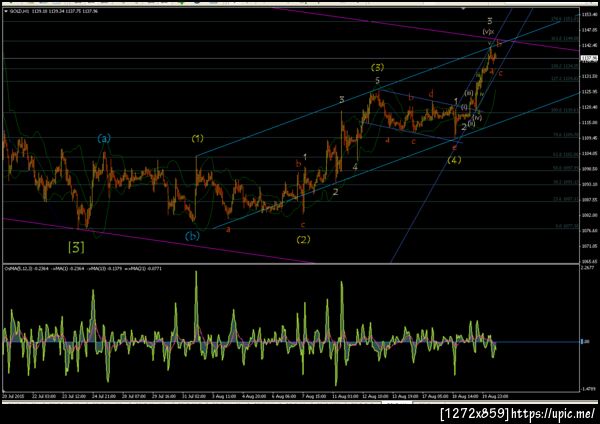
Task: Select the green [3] wave label
Action: (76, 248)
